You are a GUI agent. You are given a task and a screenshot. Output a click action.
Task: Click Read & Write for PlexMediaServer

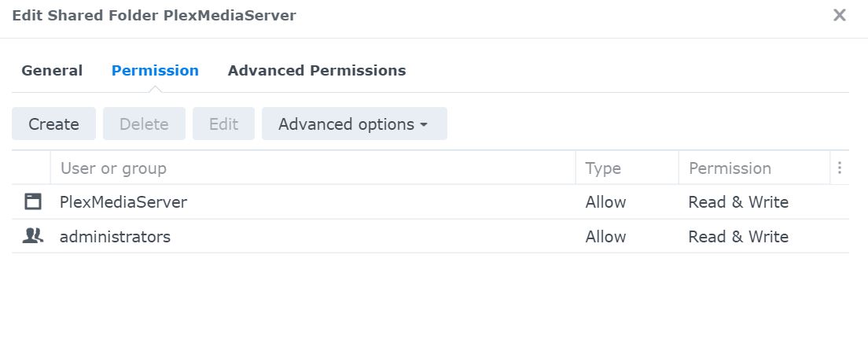coord(738,202)
